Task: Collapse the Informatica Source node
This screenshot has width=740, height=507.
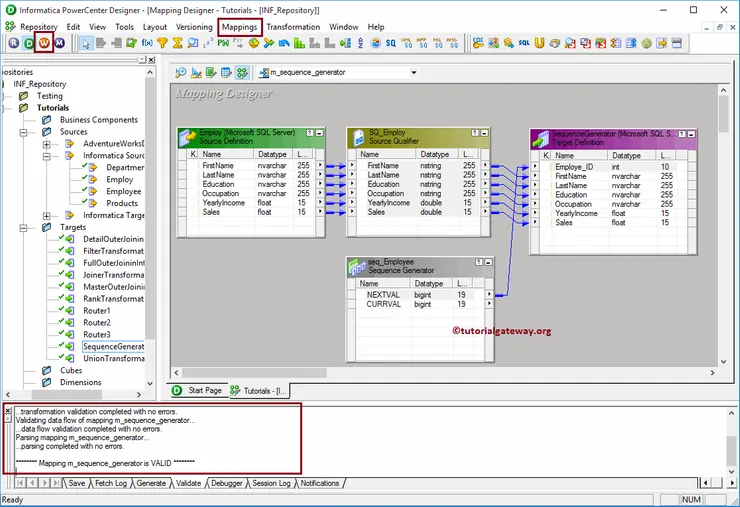Action: (47, 156)
